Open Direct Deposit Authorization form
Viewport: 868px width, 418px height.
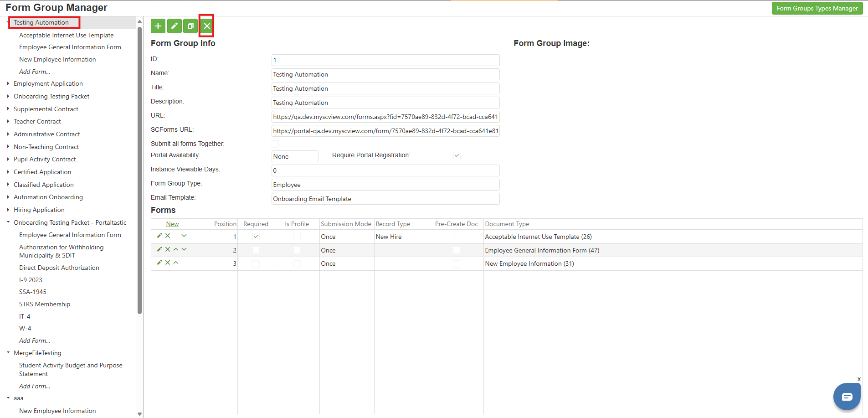[59, 268]
